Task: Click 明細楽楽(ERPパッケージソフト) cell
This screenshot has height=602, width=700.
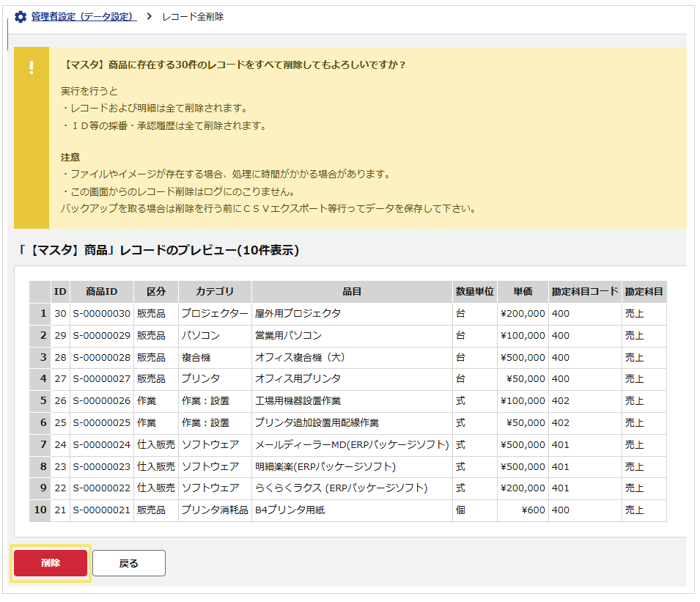Action: 352,466
